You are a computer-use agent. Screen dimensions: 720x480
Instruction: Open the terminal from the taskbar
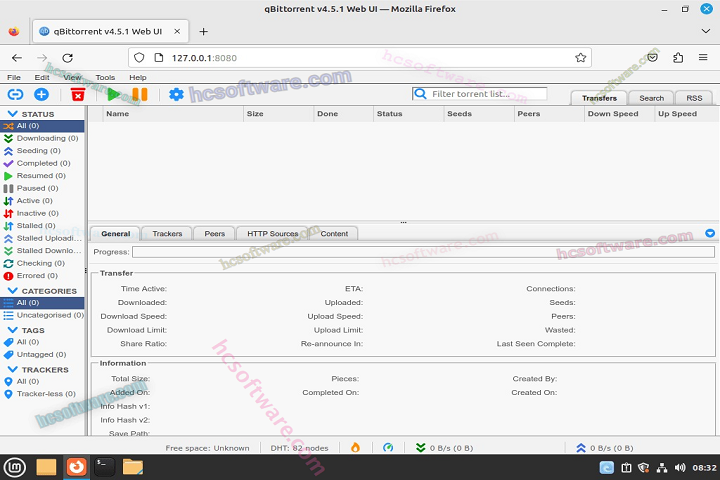point(104,467)
